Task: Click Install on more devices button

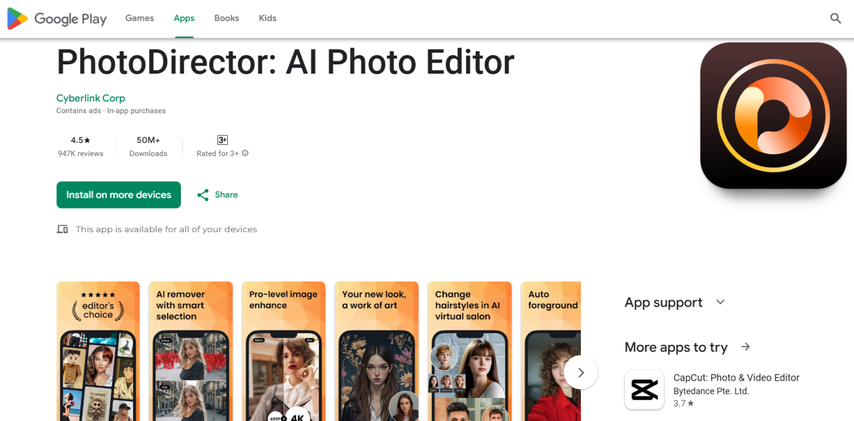Action: [119, 195]
